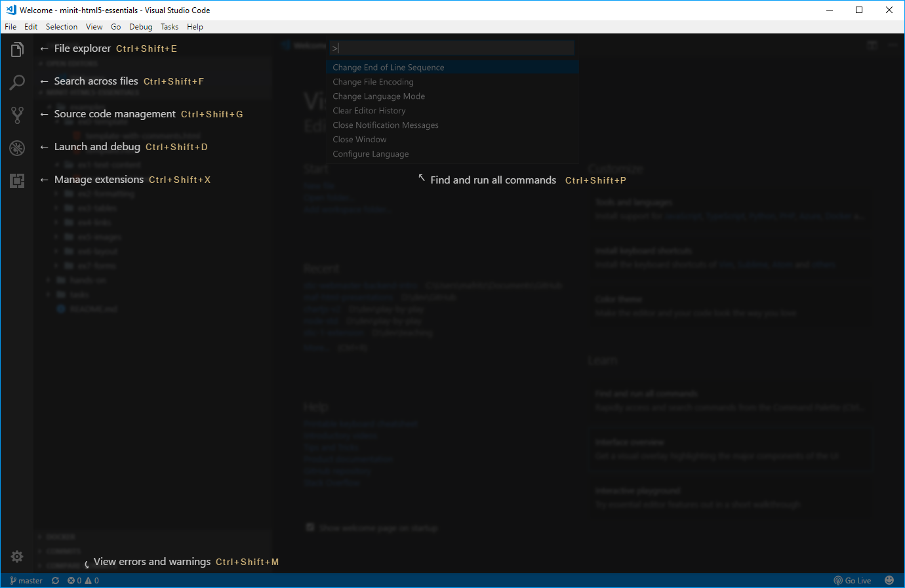The height and width of the screenshot is (588, 905).
Task: Click the VS Code logo in title bar
Action: click(x=10, y=10)
